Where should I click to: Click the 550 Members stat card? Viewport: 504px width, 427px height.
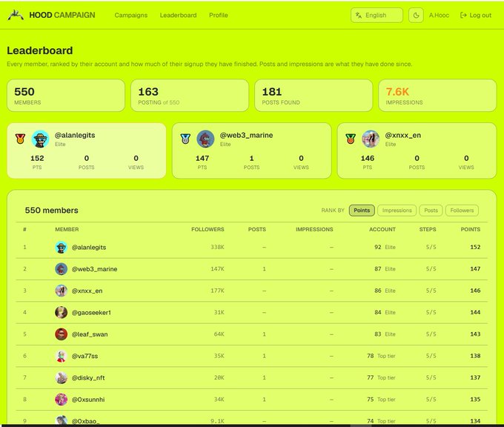tap(66, 96)
